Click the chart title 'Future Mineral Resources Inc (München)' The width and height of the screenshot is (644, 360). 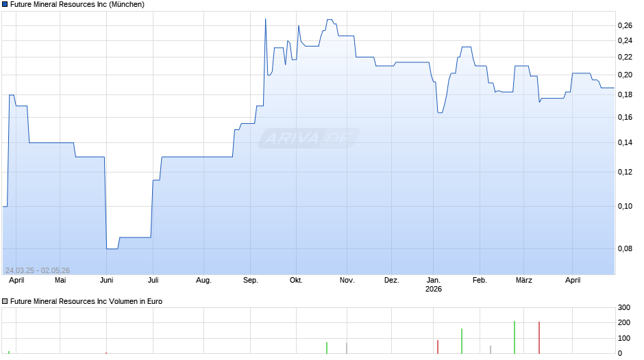point(77,5)
